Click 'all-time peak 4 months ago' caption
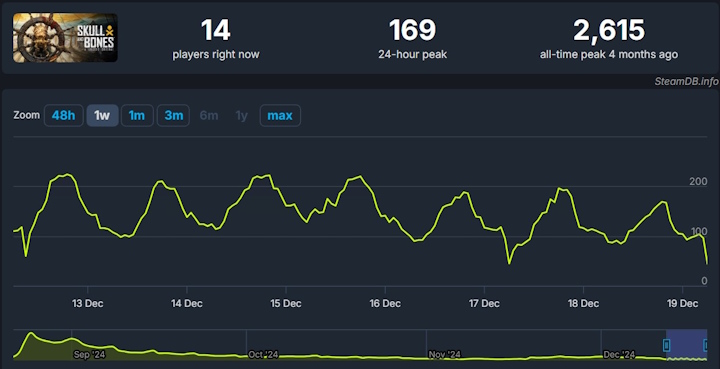 tap(609, 54)
